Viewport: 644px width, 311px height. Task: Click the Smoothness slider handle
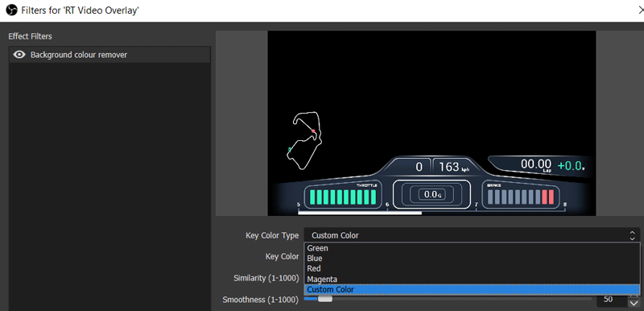click(325, 300)
